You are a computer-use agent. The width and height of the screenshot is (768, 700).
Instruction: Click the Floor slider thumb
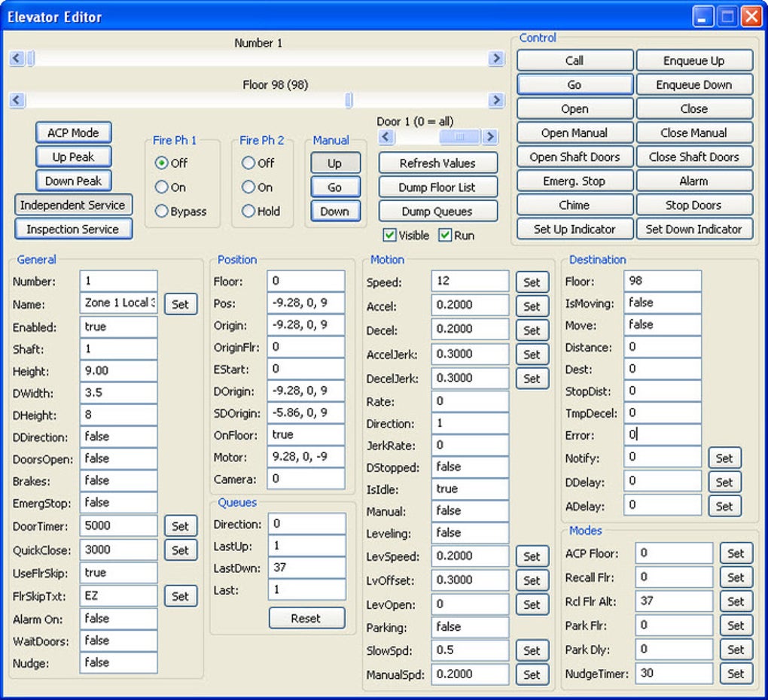point(349,100)
